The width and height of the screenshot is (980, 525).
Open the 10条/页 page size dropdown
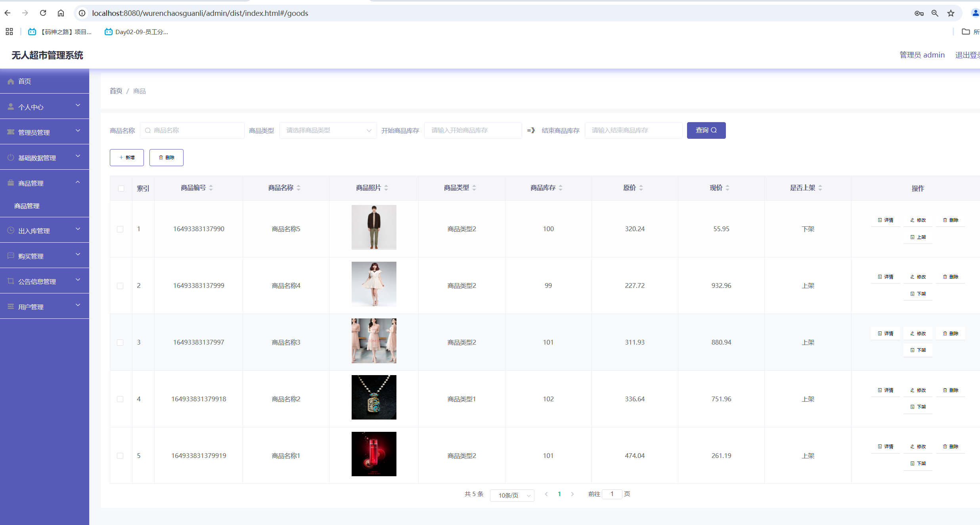pos(512,495)
